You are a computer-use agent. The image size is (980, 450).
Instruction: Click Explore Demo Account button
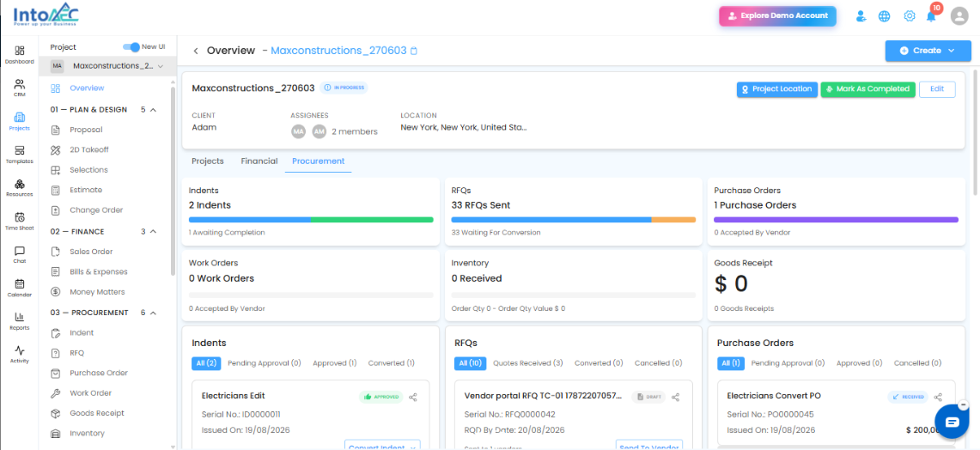777,15
